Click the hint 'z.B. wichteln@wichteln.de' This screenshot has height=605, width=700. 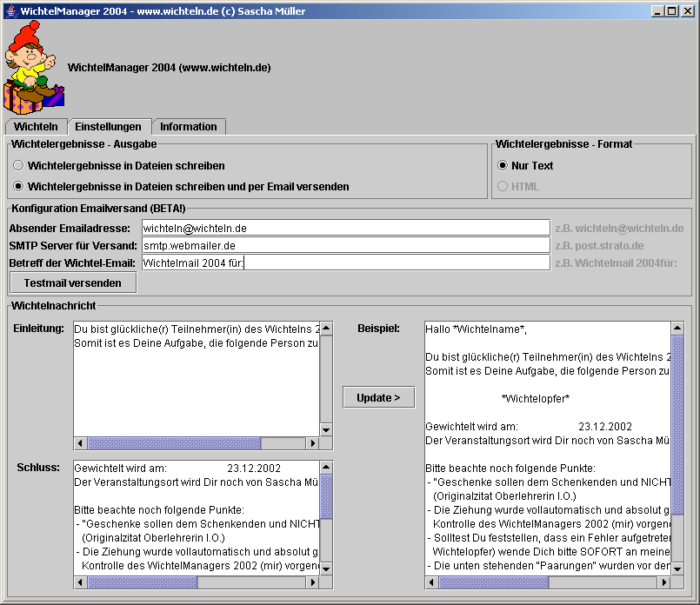(619, 228)
